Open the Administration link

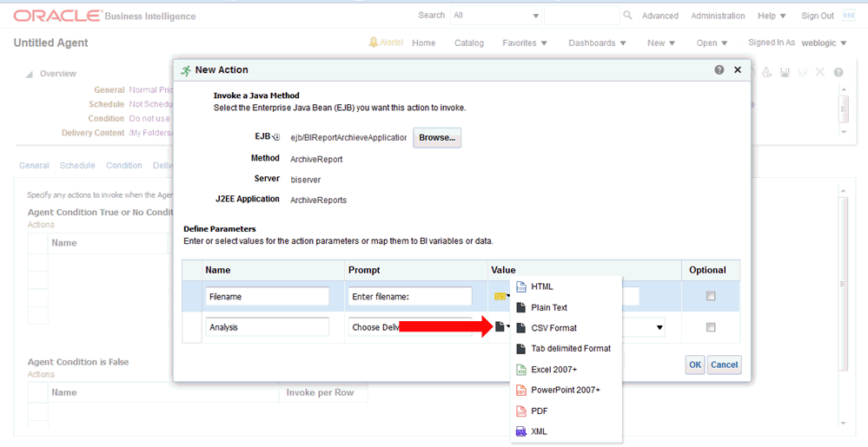coord(718,16)
